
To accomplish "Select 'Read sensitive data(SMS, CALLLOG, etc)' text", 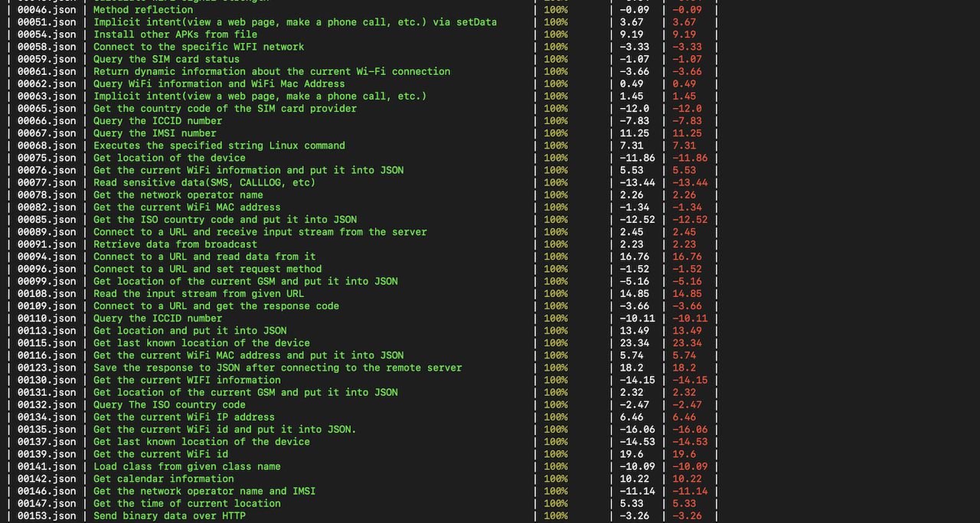I will [x=204, y=182].
